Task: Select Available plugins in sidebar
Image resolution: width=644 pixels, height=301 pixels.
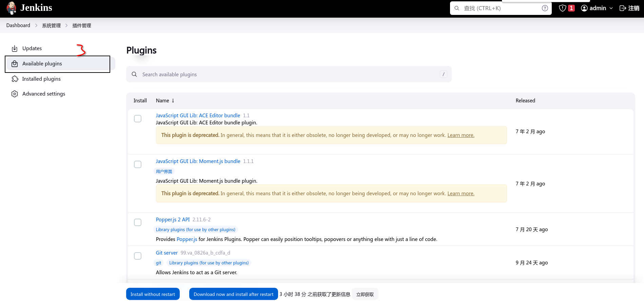Action: click(x=60, y=64)
